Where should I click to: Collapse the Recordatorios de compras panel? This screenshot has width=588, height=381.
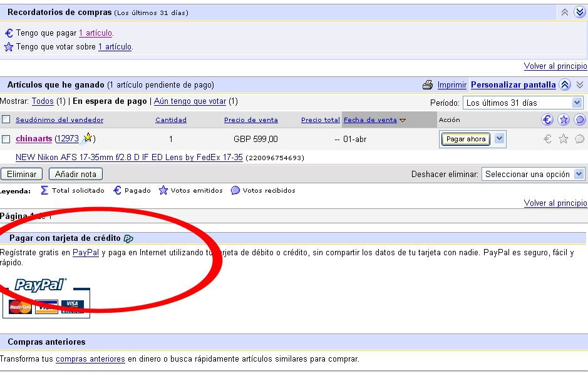pos(565,13)
